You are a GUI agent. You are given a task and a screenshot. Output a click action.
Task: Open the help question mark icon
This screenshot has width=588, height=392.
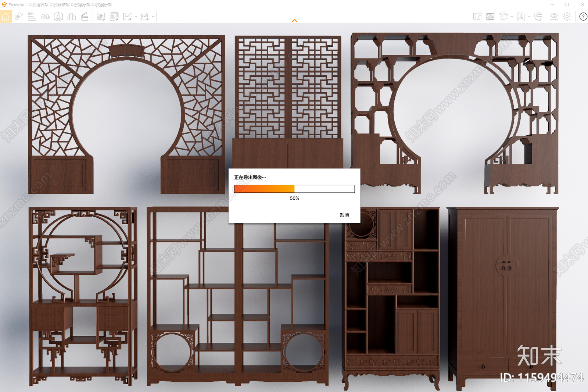(x=583, y=17)
